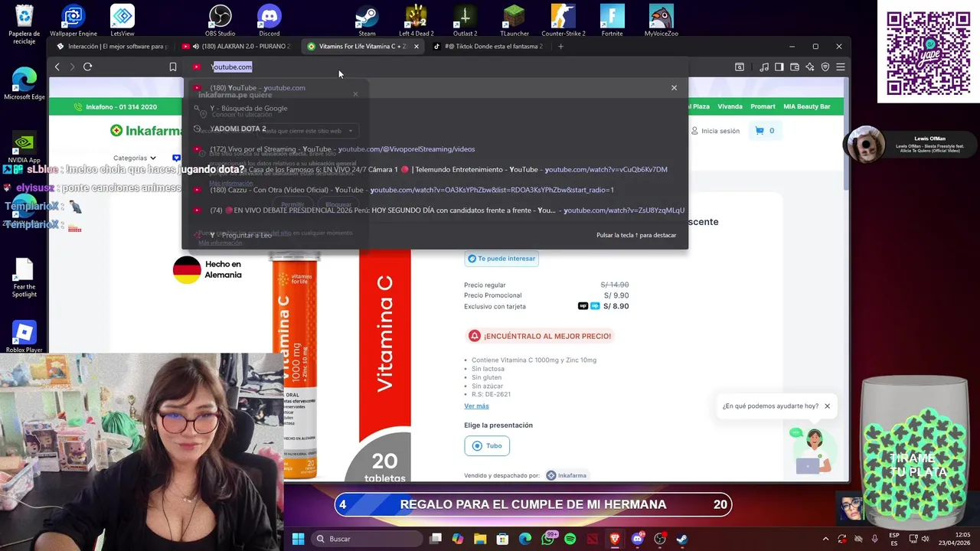Launch Roblox Player desktop icon
980x551 pixels.
click(24, 337)
